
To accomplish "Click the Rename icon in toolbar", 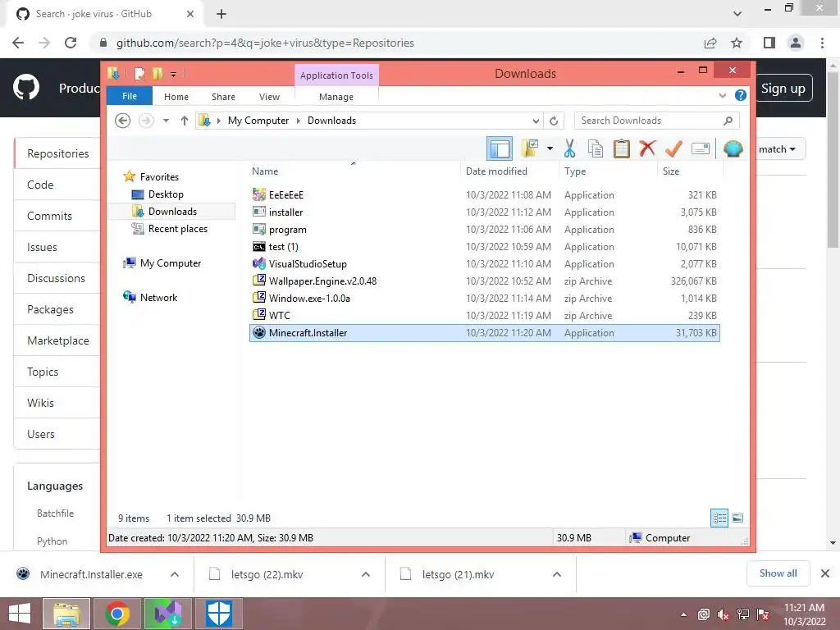I will [701, 148].
